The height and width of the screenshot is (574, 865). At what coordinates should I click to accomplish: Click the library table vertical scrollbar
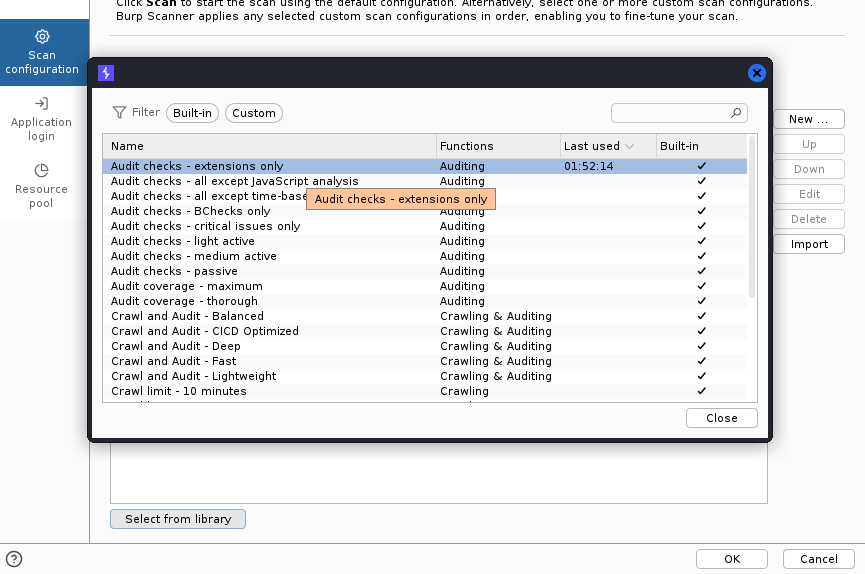coord(752,217)
